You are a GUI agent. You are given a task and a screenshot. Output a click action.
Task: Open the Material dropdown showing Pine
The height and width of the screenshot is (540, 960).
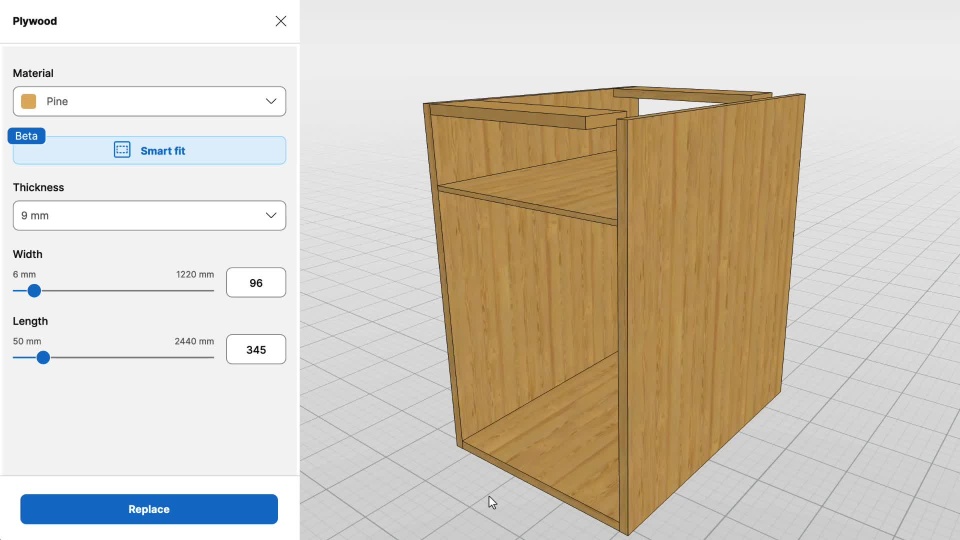click(x=149, y=101)
